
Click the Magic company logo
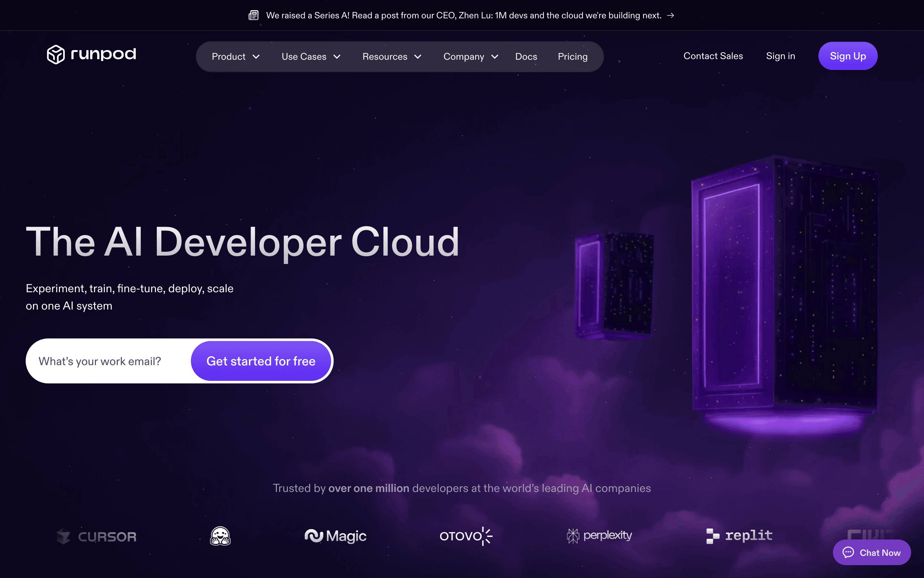click(335, 536)
